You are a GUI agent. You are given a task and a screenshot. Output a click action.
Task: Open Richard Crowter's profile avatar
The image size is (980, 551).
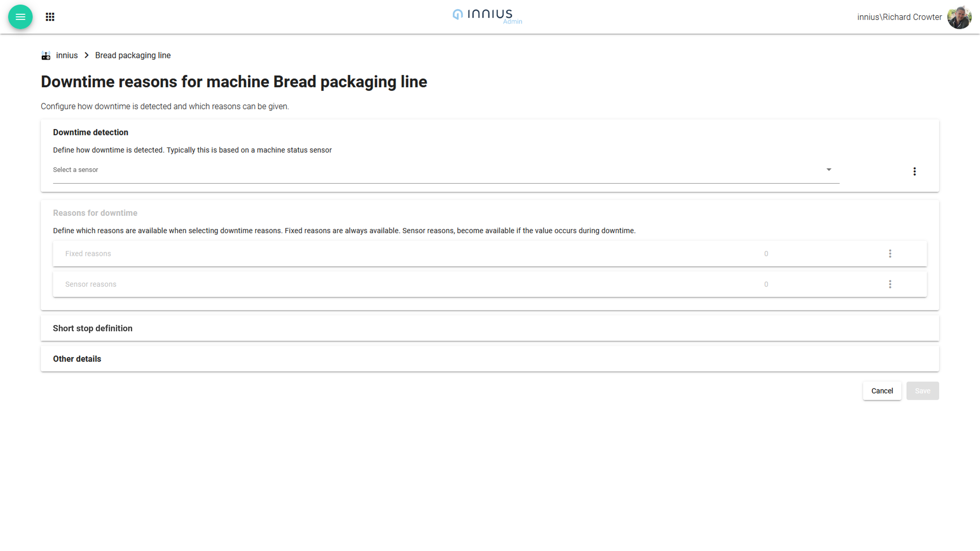pyautogui.click(x=959, y=17)
